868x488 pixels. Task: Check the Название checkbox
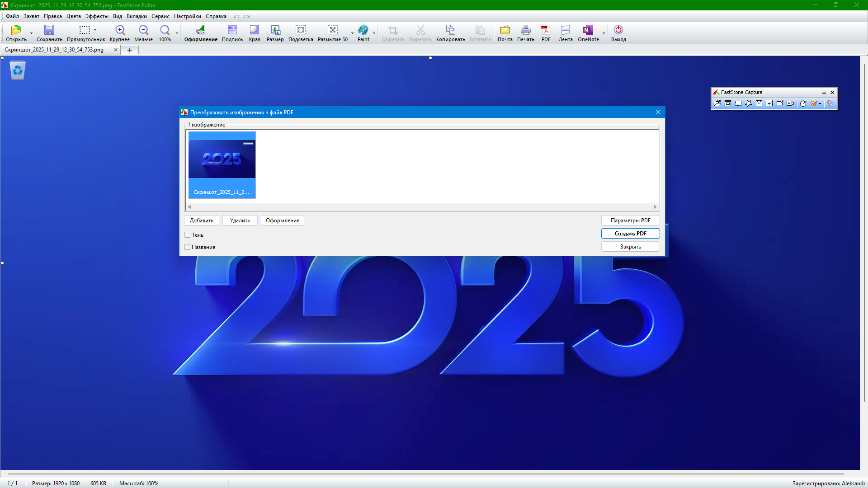[x=188, y=247]
